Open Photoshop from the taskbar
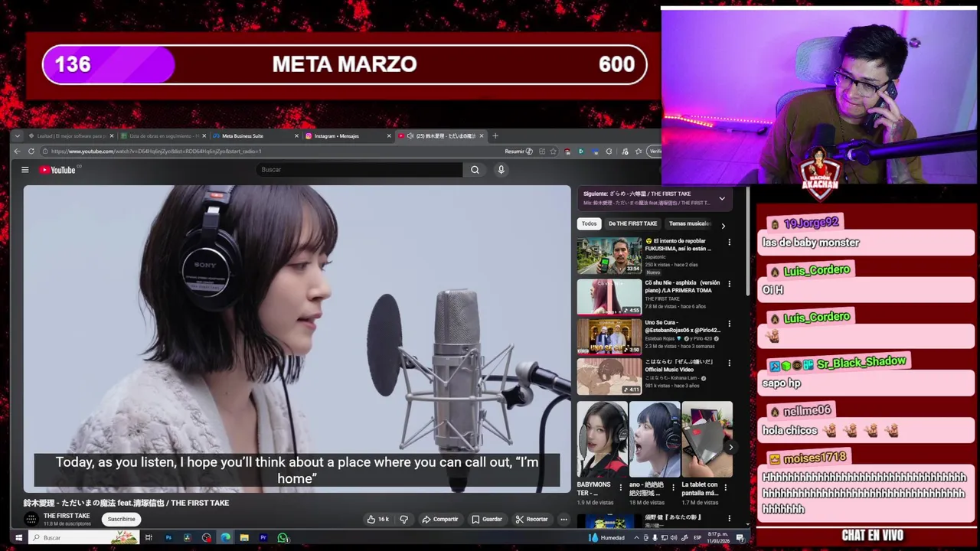Image resolution: width=980 pixels, height=551 pixels. pyautogui.click(x=168, y=538)
